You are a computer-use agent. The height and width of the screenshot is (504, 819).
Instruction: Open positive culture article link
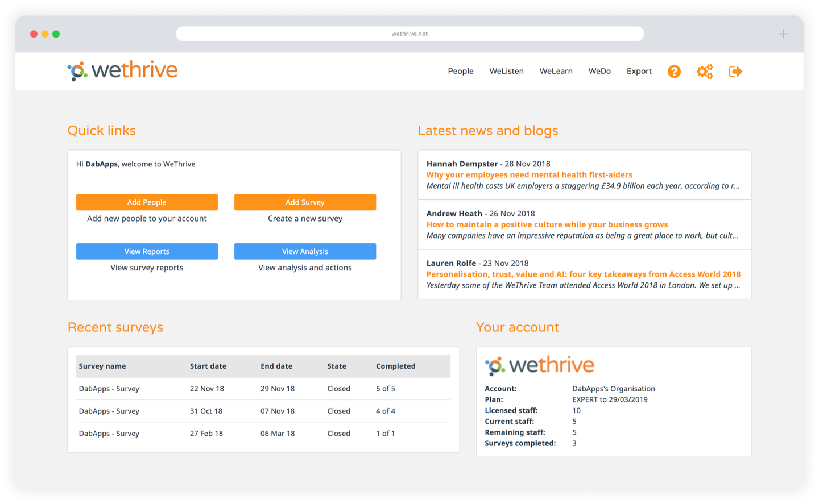pyautogui.click(x=547, y=224)
